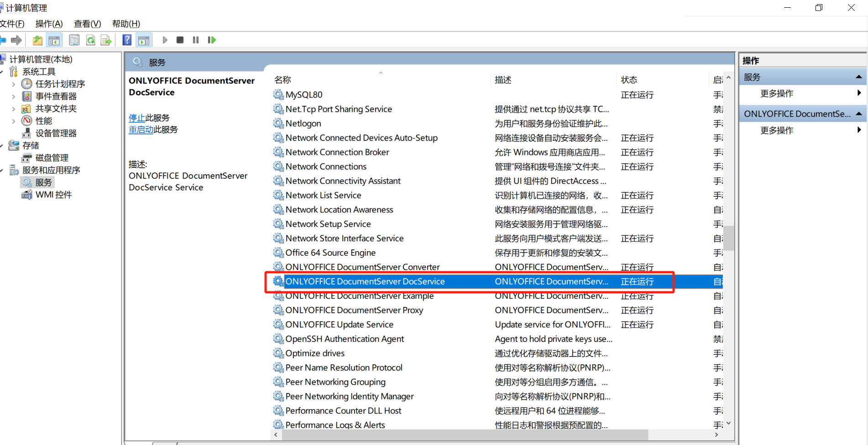
Task: Select WMI 控件 in tree
Action: pyautogui.click(x=54, y=195)
